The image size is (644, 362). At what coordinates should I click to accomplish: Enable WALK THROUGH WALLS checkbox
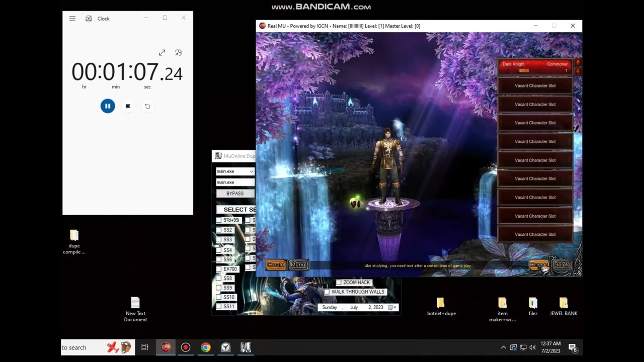point(327,292)
